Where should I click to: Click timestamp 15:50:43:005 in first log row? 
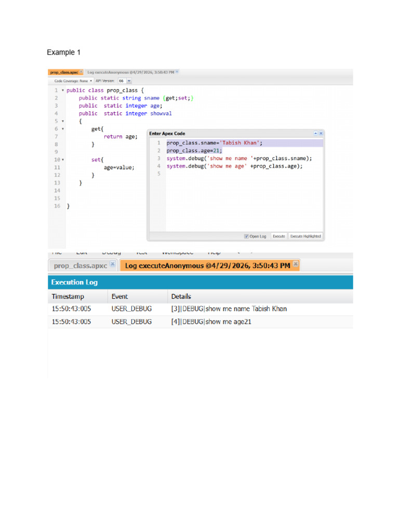71,309
